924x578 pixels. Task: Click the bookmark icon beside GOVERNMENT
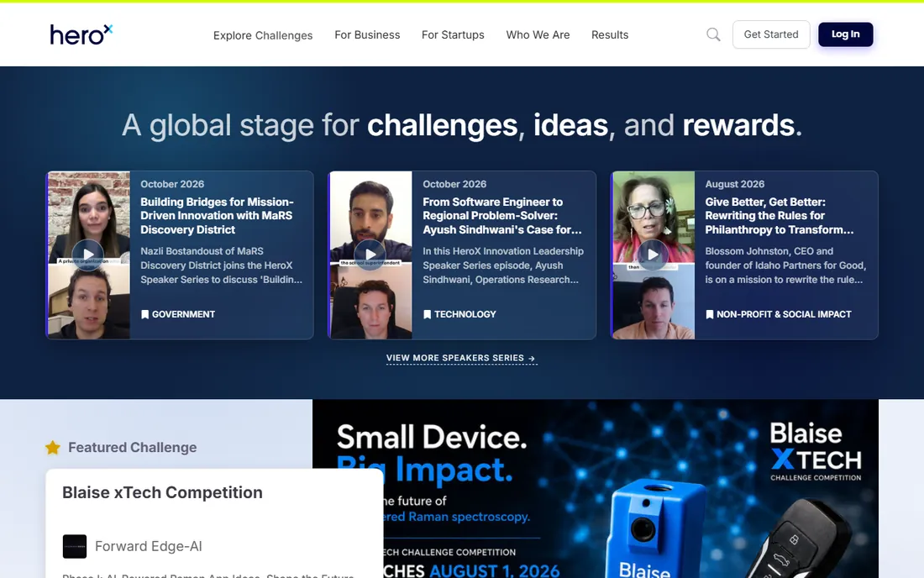(x=145, y=315)
